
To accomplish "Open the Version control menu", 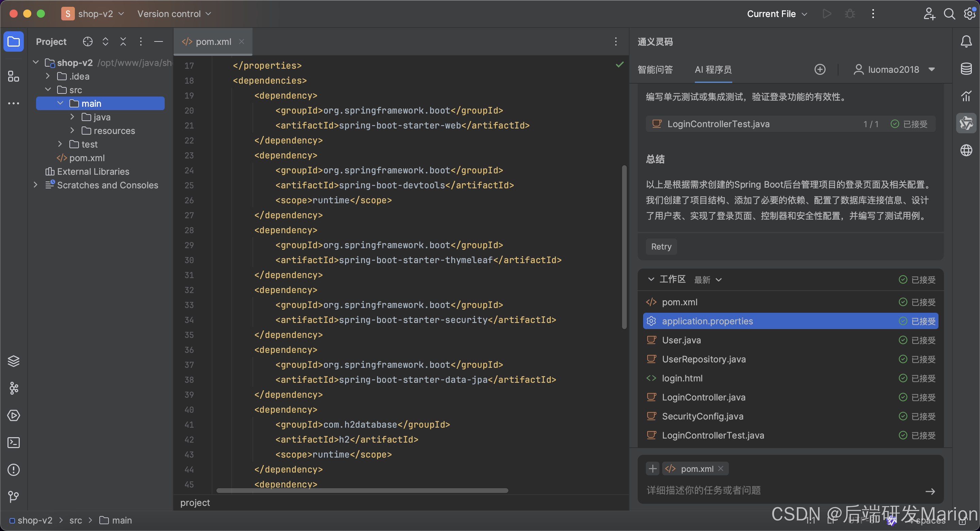I will [x=174, y=14].
